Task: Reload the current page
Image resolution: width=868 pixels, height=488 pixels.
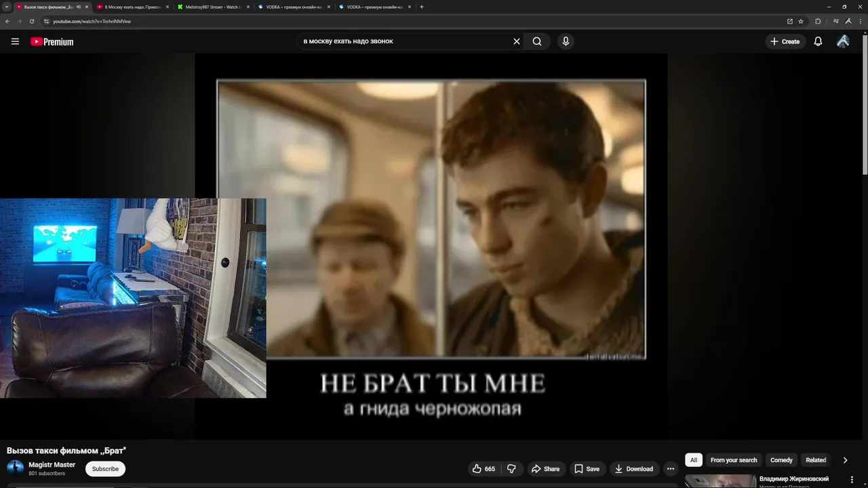Action: click(x=31, y=22)
